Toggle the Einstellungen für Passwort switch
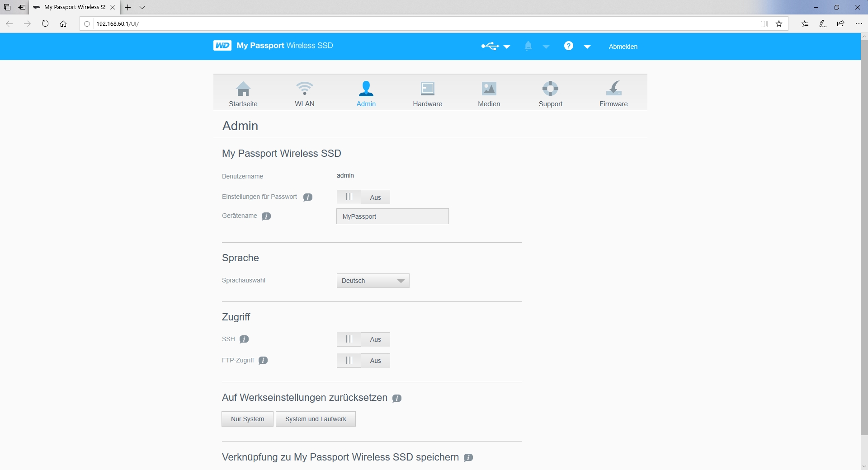868x470 pixels. tap(363, 197)
